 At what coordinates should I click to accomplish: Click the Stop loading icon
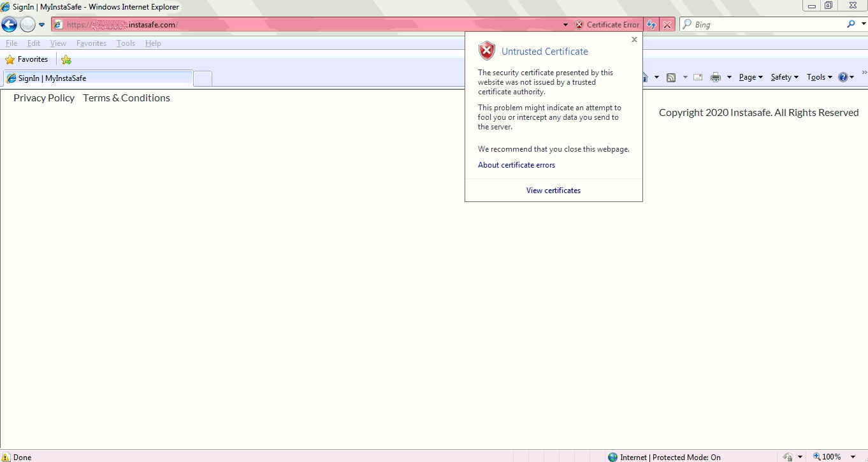click(667, 25)
